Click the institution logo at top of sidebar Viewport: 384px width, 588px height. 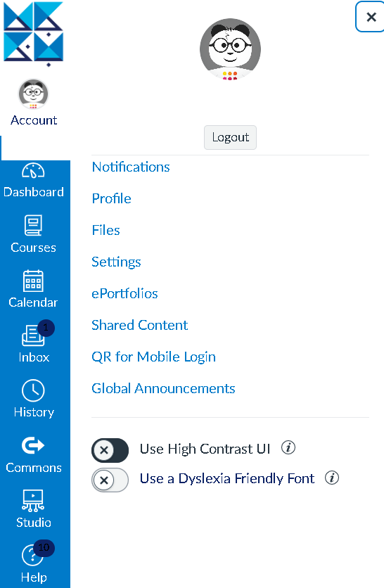33,33
